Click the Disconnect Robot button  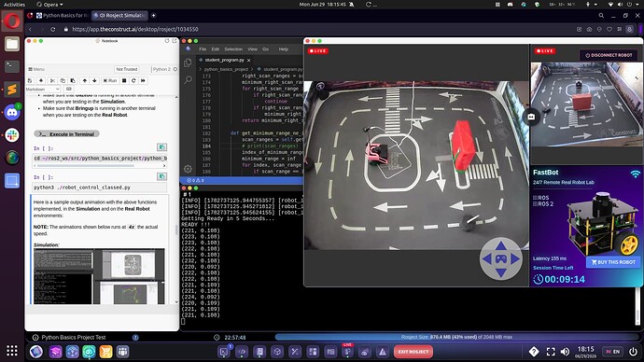(609, 55)
